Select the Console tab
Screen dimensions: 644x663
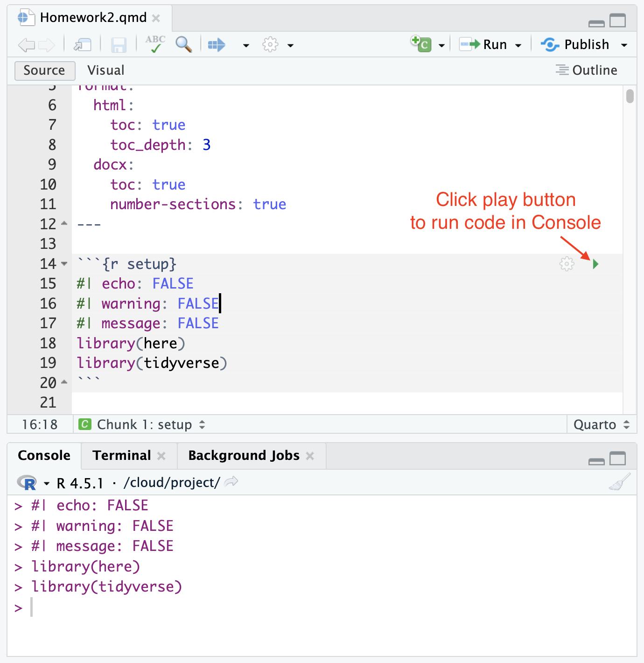[44, 456]
